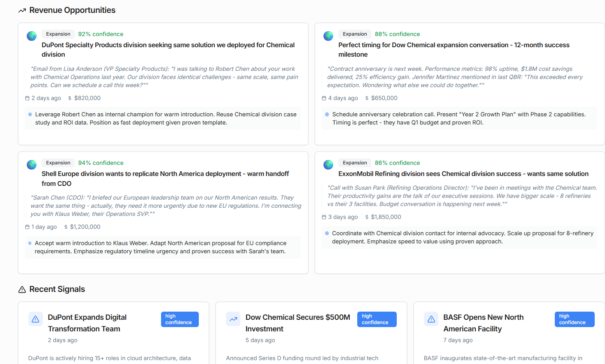Select the trending-arrow icon beside Revenue Opportunities header
Screen dimensions: 605x364
pyautogui.click(x=22, y=10)
